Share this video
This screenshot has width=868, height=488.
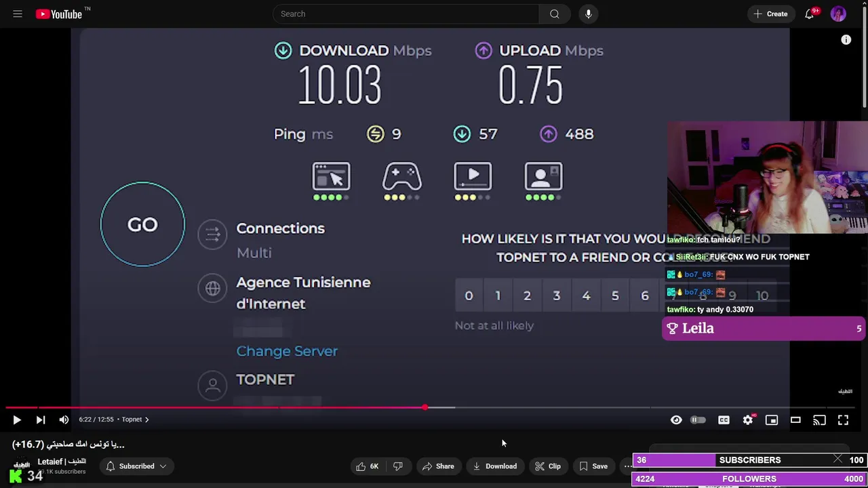438,466
